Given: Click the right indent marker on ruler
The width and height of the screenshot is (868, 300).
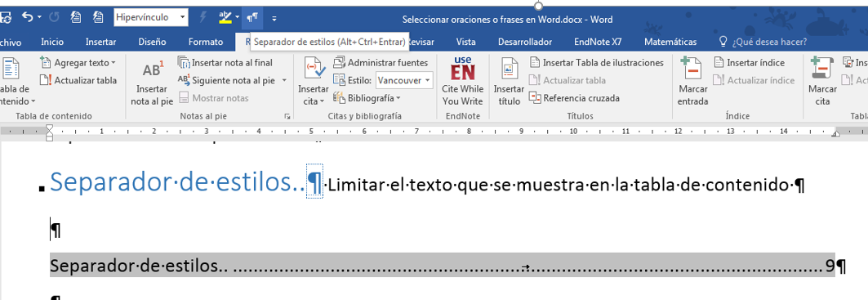Looking at the screenshot, I should coord(836,134).
